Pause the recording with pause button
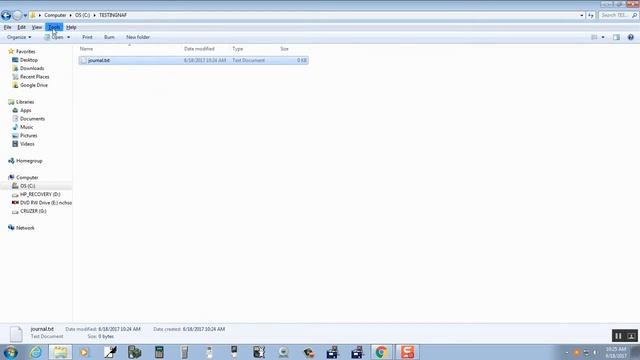This screenshot has width=640, height=360. 618,336
